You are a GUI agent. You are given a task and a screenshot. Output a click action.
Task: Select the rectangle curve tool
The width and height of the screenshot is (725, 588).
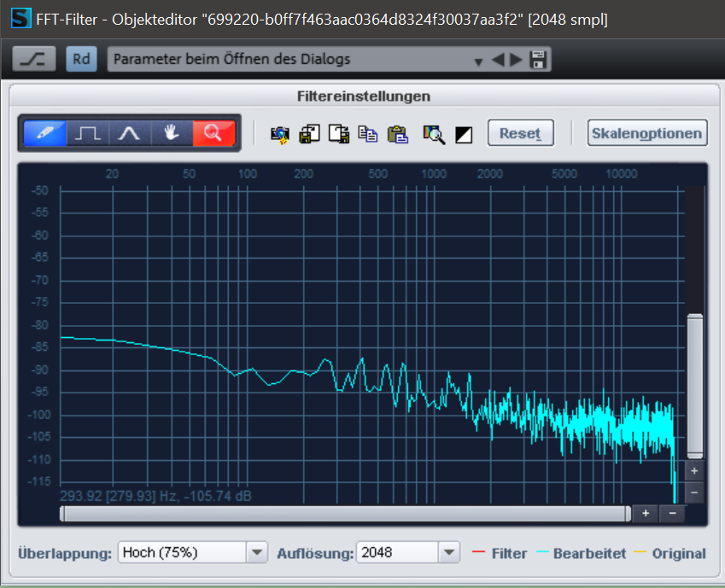87,133
